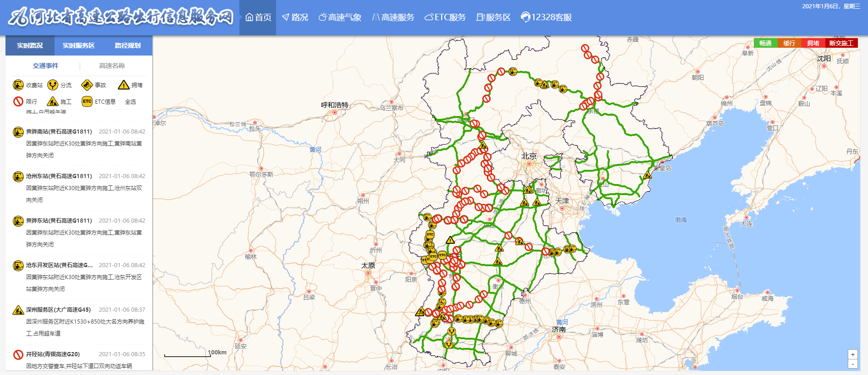Screen dimensions: 868x375
Task: Open the 黄骅东站(黄石高速G1811) event
Action: click(x=59, y=221)
